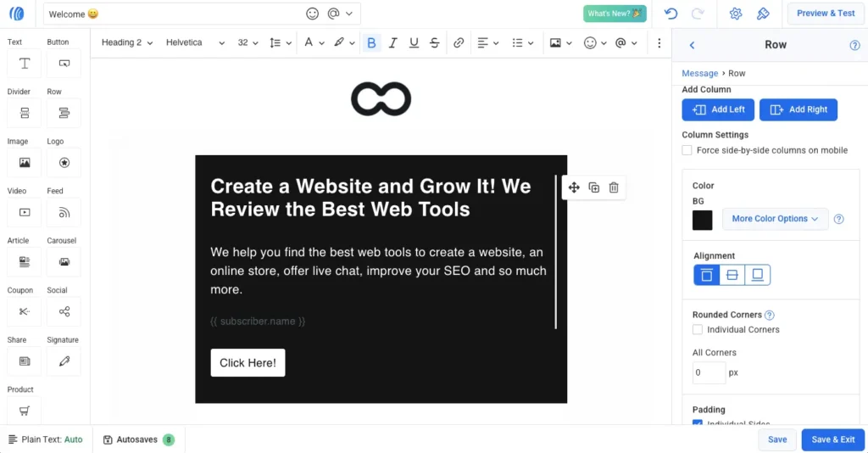The image size is (868, 453).
Task: Click the Message breadcrumb link
Action: tap(699, 73)
